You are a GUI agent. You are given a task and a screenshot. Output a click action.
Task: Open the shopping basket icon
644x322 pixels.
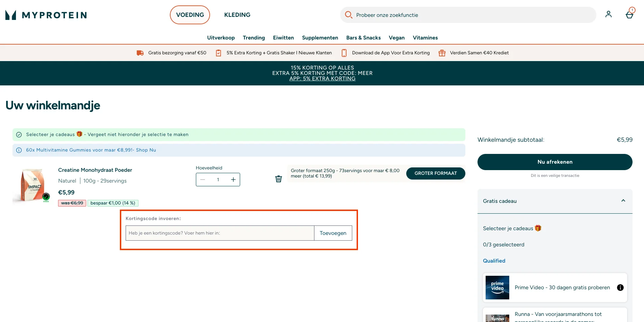pyautogui.click(x=629, y=15)
